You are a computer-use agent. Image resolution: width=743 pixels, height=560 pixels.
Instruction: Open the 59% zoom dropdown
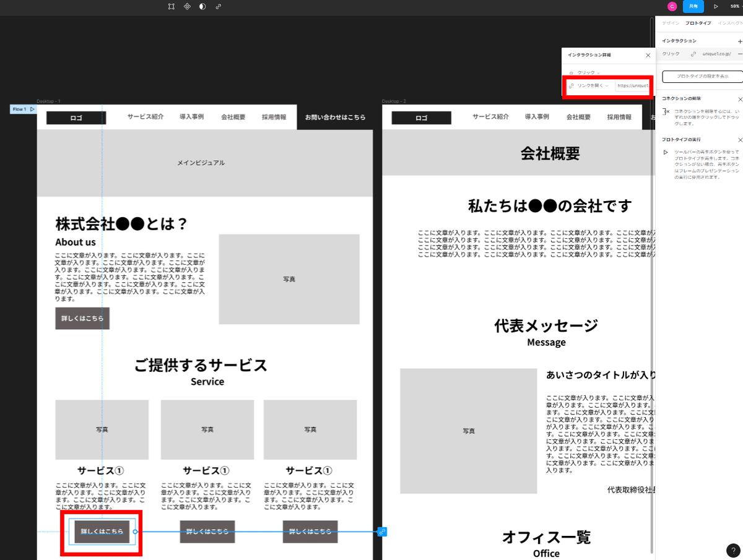pyautogui.click(x=735, y=6)
